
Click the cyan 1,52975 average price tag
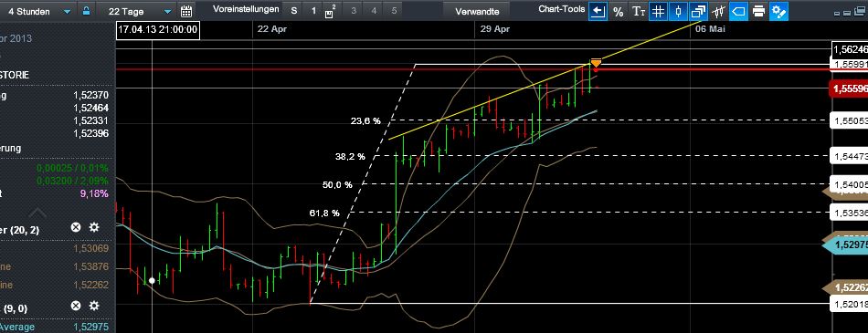[846, 245]
